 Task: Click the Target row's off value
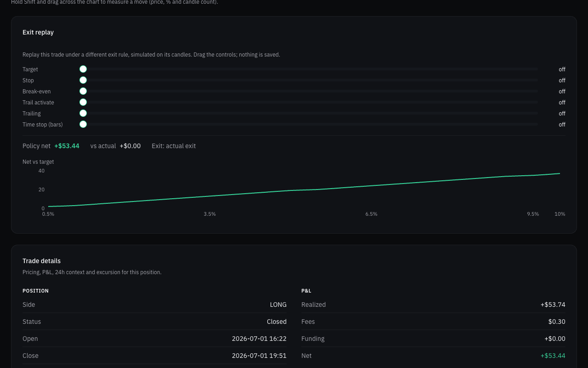562,69
